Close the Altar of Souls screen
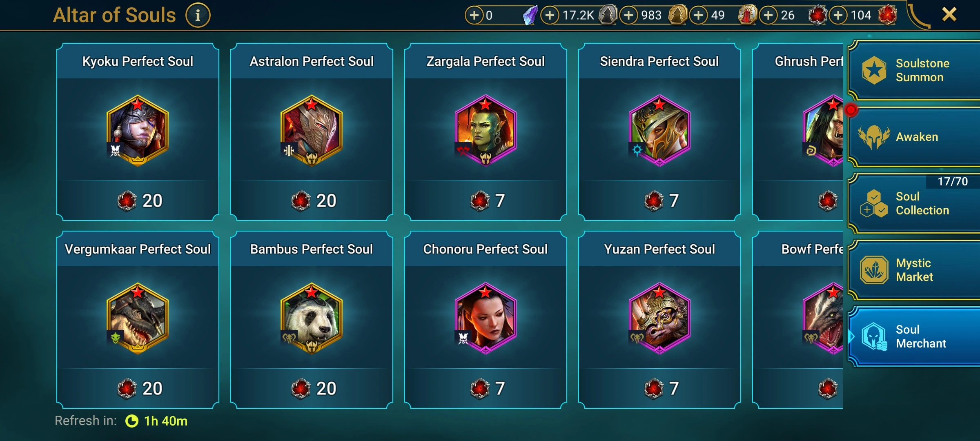This screenshot has height=441, width=980. tap(949, 15)
